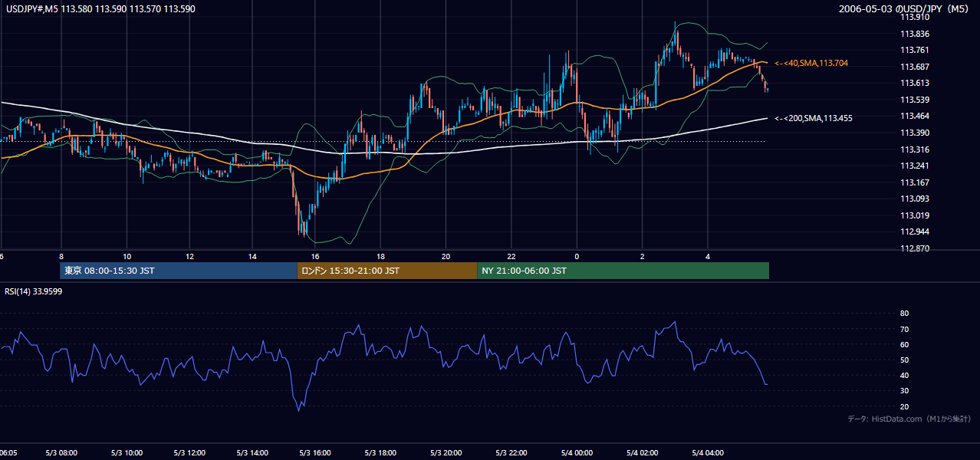
Task: Click the 113.464 price axis label
Action: click(x=915, y=116)
